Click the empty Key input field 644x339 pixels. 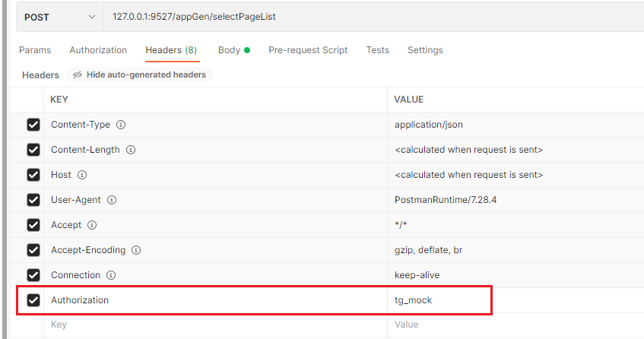coord(215,325)
